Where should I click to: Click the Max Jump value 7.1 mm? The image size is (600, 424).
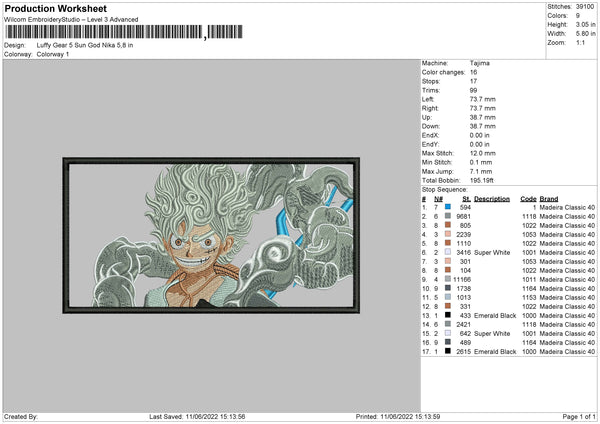tap(481, 171)
